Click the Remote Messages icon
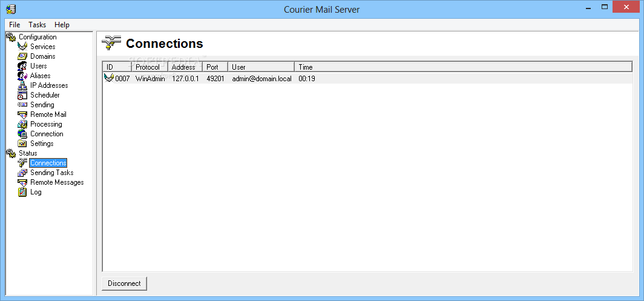Screen dimensions: 644x301 coord(22,182)
